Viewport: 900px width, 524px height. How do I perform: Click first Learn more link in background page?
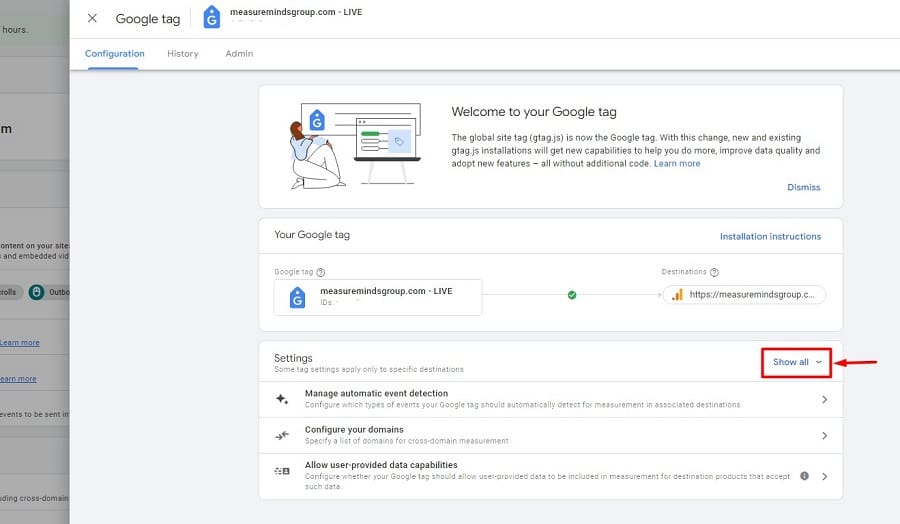[20, 343]
